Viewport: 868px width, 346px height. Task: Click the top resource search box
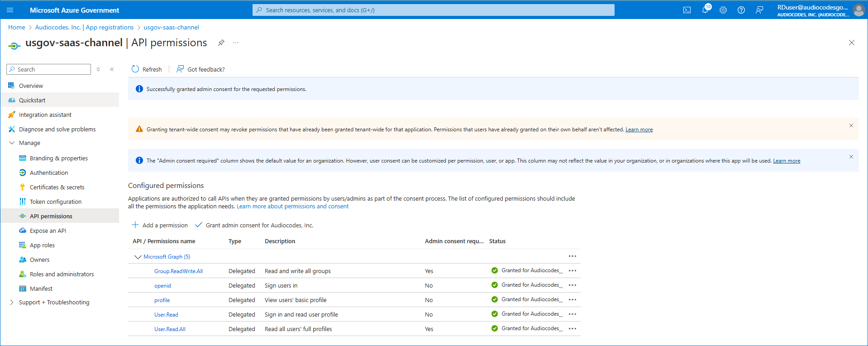click(433, 10)
